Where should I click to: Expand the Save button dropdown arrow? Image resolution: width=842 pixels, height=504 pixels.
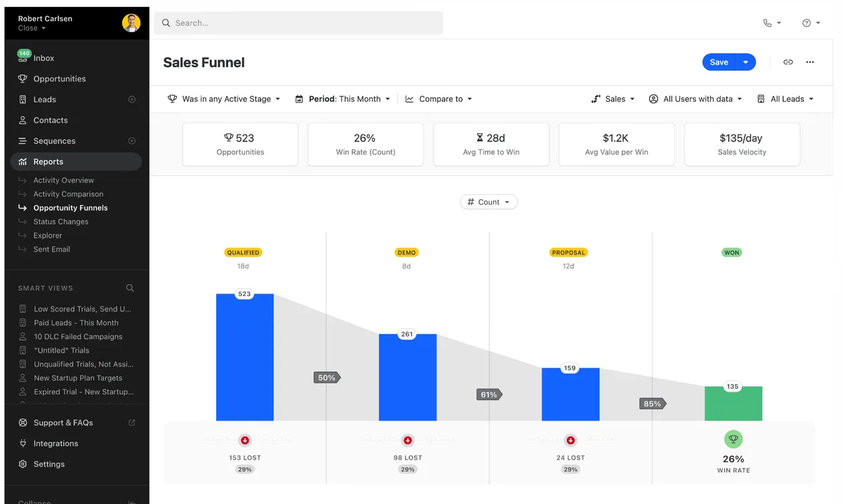pos(746,62)
